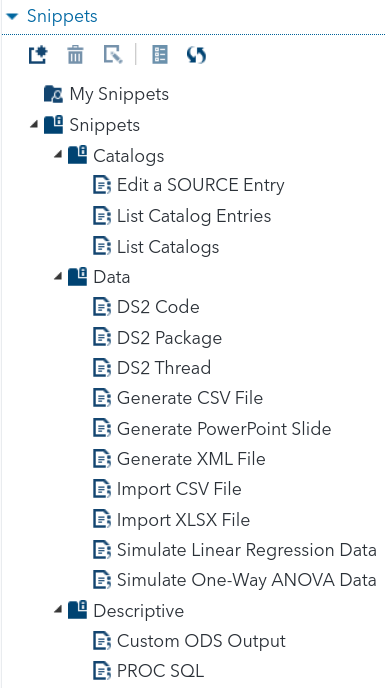Collapse the Snippets panel header arrow

pos(12,17)
